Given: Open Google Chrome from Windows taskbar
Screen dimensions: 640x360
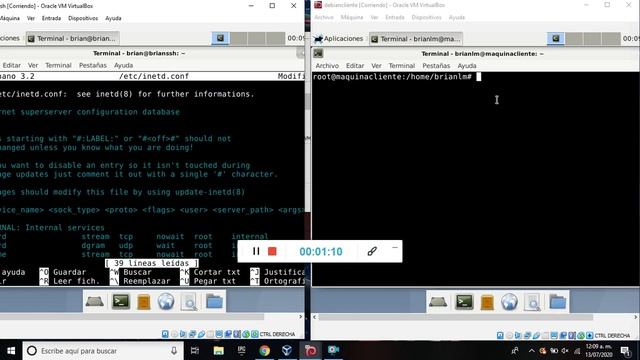Looking at the screenshot, I should [x=264, y=351].
